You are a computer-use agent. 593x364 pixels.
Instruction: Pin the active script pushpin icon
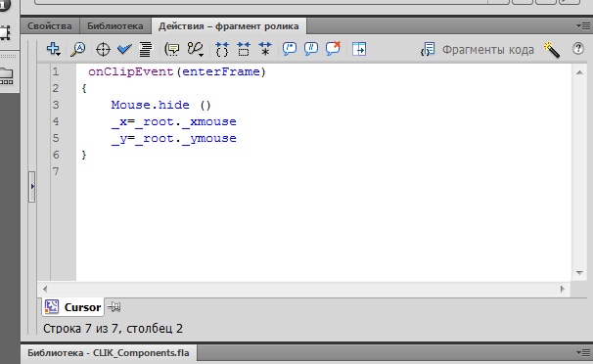114,307
